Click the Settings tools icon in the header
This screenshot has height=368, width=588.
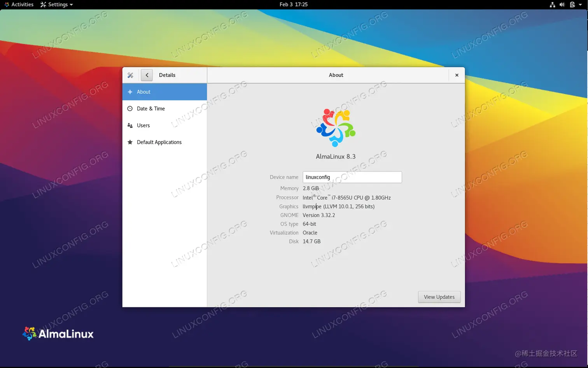pos(130,75)
